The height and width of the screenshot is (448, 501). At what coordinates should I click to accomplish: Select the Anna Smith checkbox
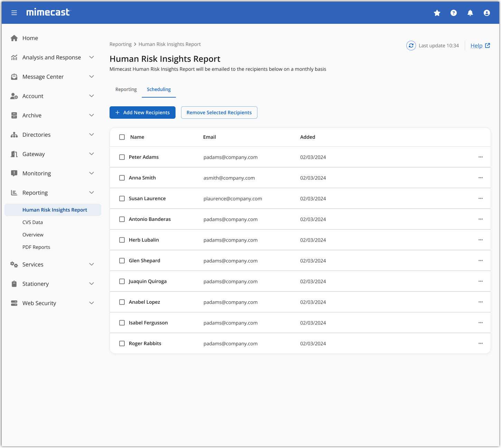pos(122,178)
